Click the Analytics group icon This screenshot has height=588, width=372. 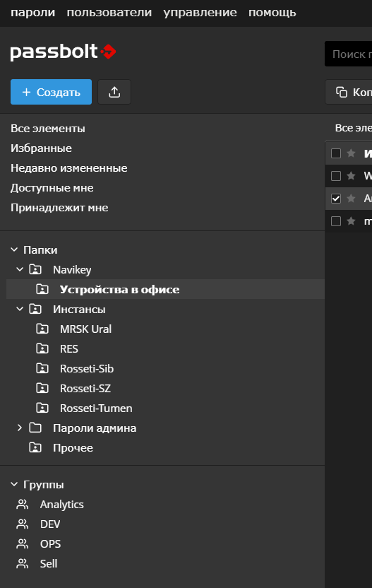[23, 505]
